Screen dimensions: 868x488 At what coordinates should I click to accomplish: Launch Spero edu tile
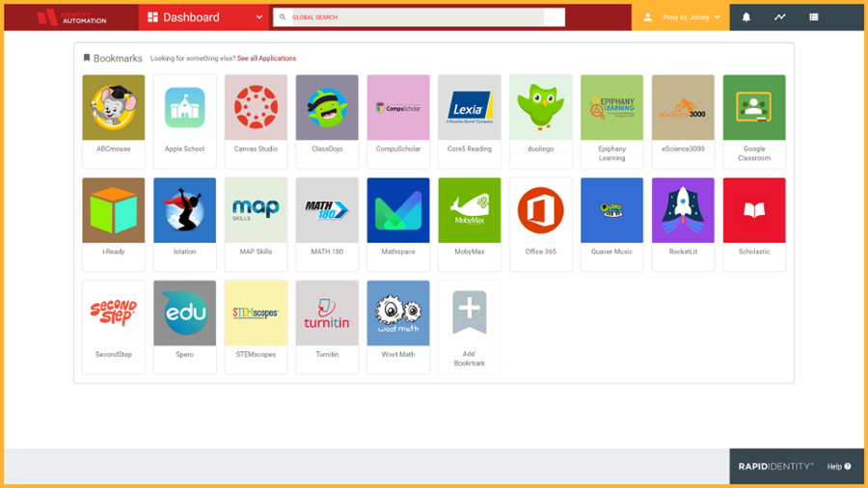pos(184,327)
